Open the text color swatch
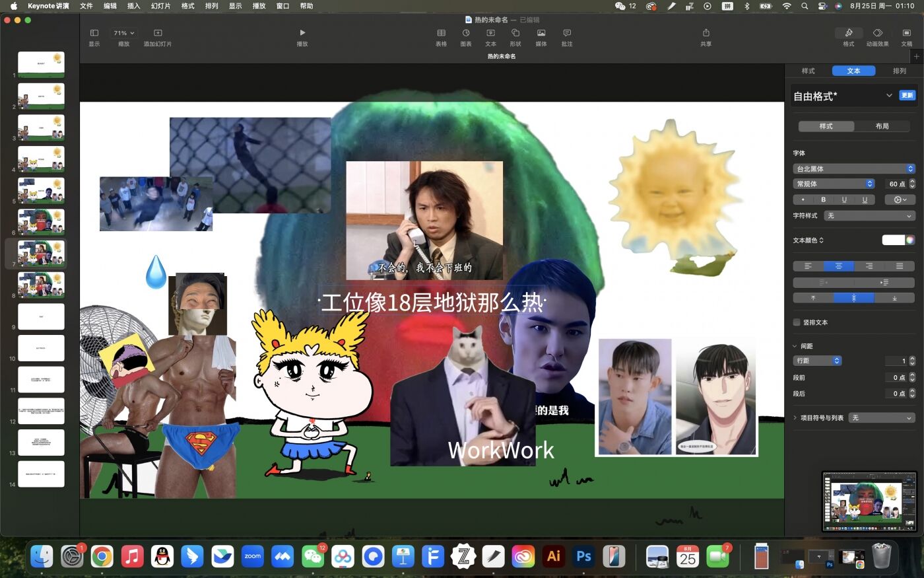The width and height of the screenshot is (924, 578). 893,240
